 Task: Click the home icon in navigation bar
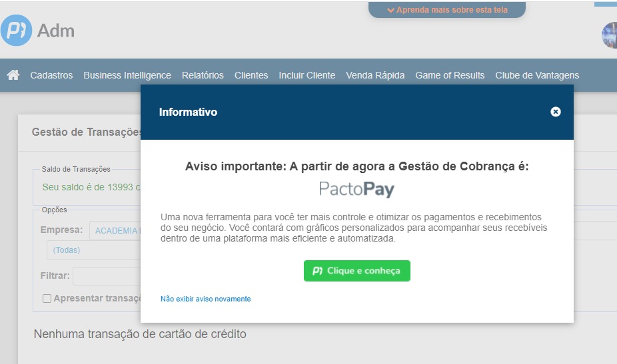[13, 75]
